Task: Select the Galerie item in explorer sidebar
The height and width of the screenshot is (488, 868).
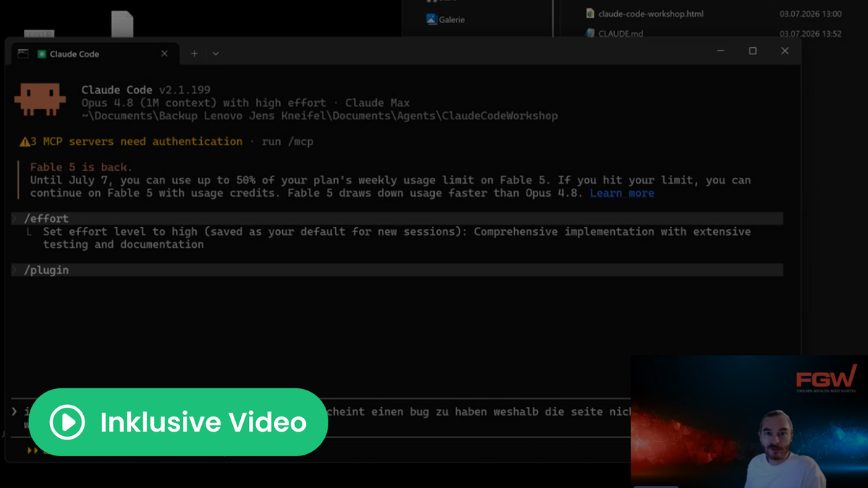Action: pyautogui.click(x=446, y=20)
